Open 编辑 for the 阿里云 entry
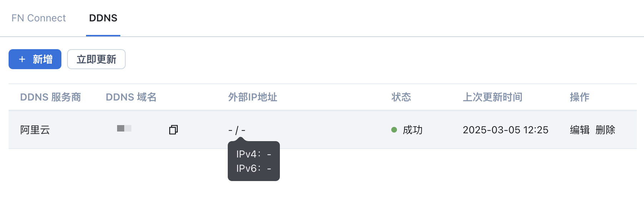The height and width of the screenshot is (206, 644). (580, 130)
